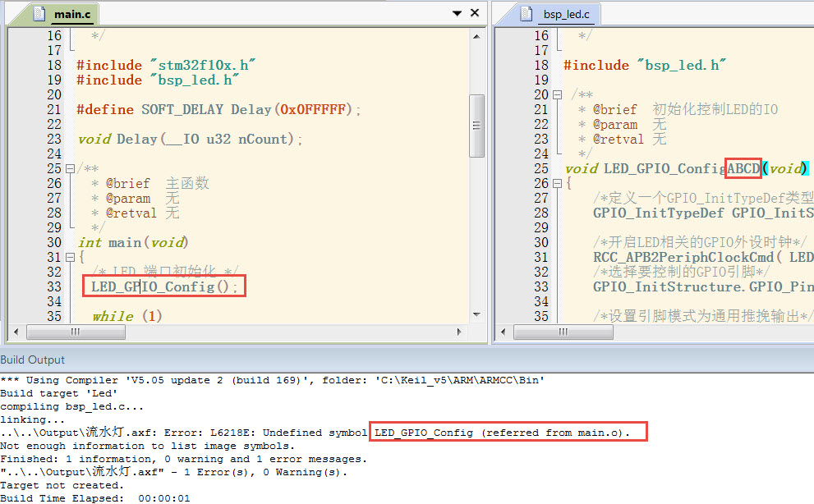Screen dimensions: 814x504
Task: Collapse the function body at bsp_led.c line 26
Action: tap(557, 183)
